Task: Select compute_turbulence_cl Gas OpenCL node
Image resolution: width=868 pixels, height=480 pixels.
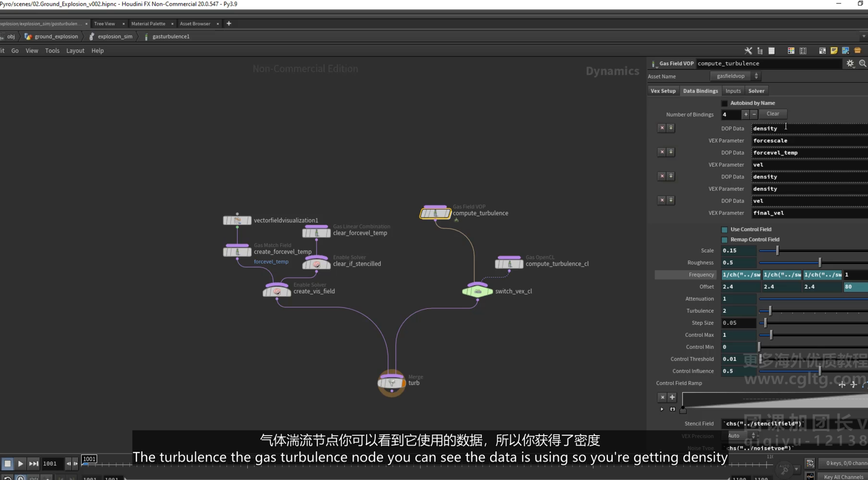Action: click(x=509, y=263)
